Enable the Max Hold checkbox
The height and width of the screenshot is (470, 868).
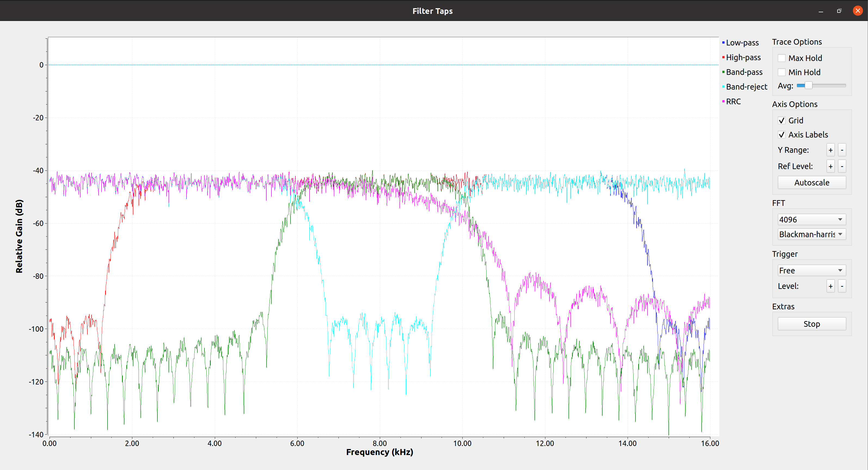coord(782,58)
